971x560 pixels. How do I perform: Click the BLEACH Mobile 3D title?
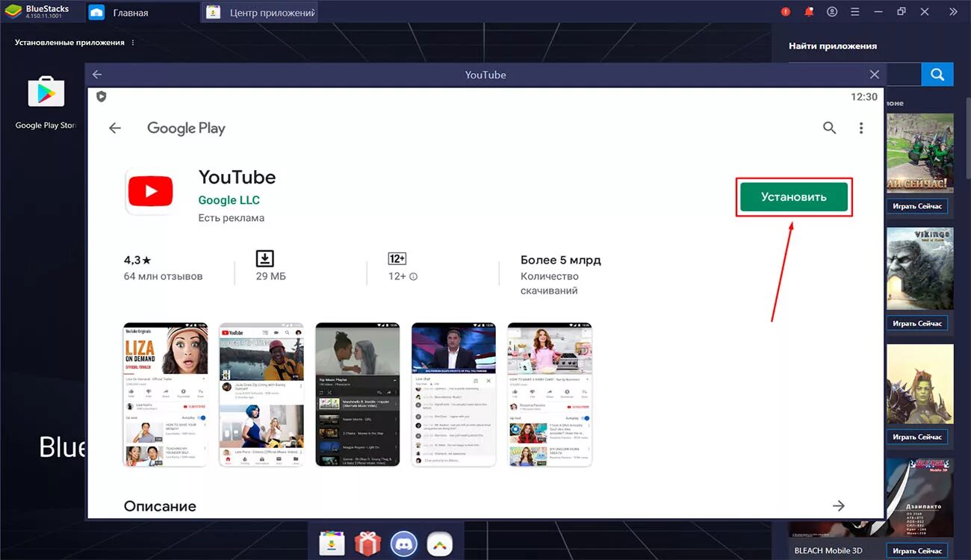click(x=828, y=551)
